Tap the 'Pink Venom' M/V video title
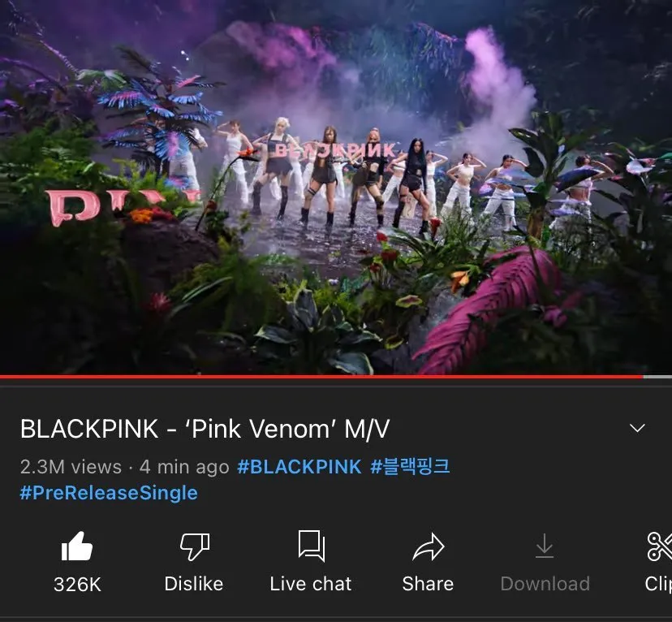This screenshot has height=622, width=672. (205, 429)
